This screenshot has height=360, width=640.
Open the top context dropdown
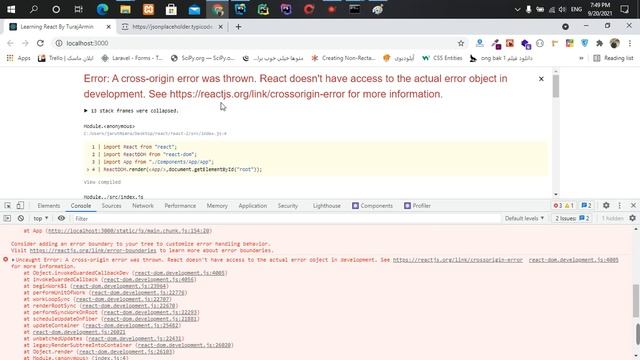(x=40, y=218)
